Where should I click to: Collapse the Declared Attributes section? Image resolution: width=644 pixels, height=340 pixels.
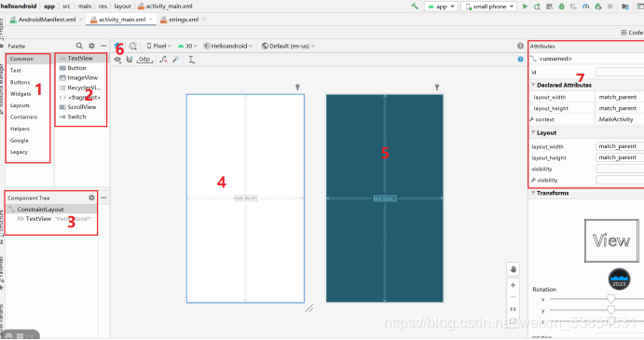pos(533,85)
